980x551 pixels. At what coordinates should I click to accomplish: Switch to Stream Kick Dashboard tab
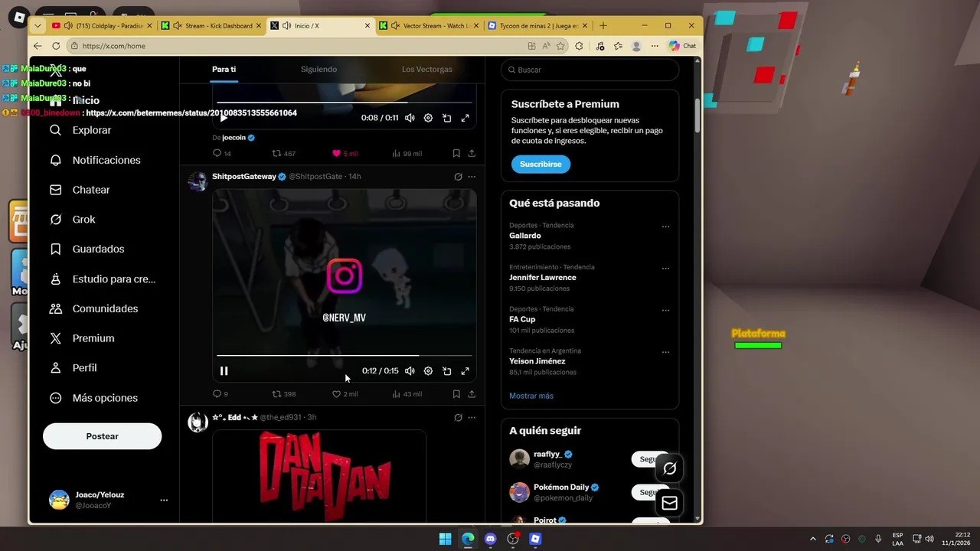click(x=211, y=26)
